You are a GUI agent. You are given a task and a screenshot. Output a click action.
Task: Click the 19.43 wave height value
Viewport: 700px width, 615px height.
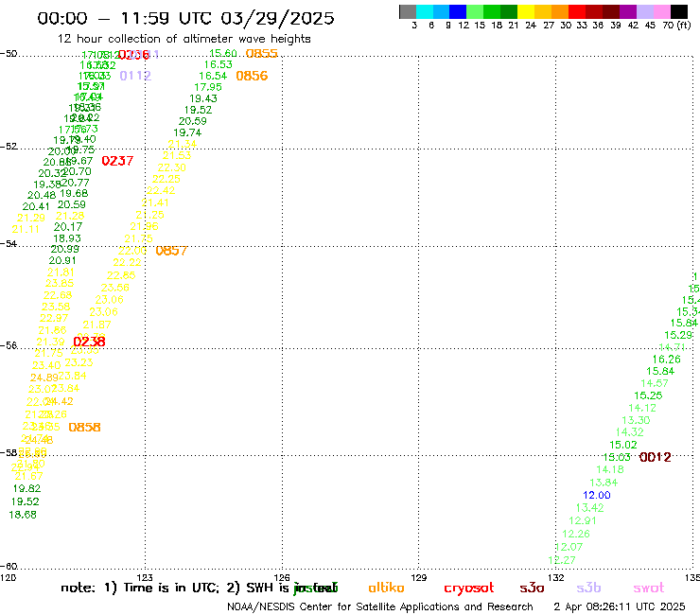[x=203, y=98]
